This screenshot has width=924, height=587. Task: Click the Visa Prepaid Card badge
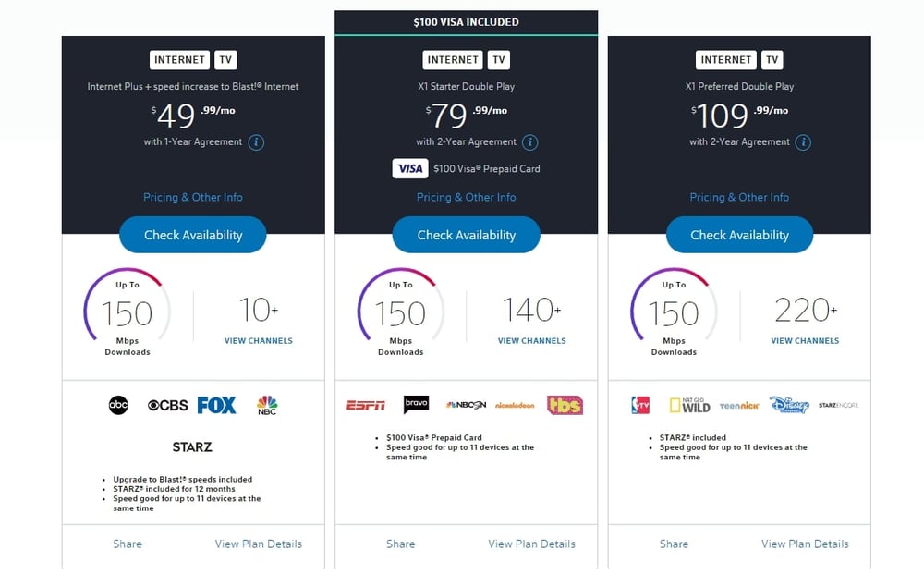pos(409,168)
